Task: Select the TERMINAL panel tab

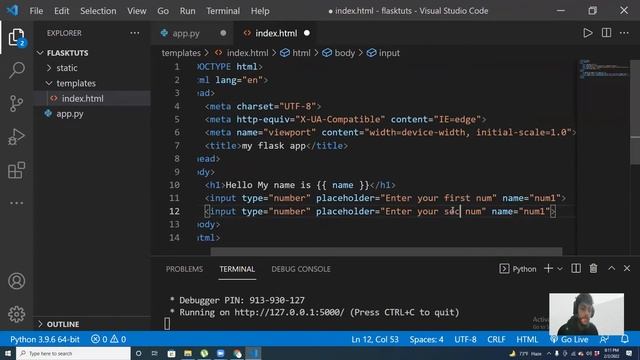Action: pyautogui.click(x=237, y=269)
